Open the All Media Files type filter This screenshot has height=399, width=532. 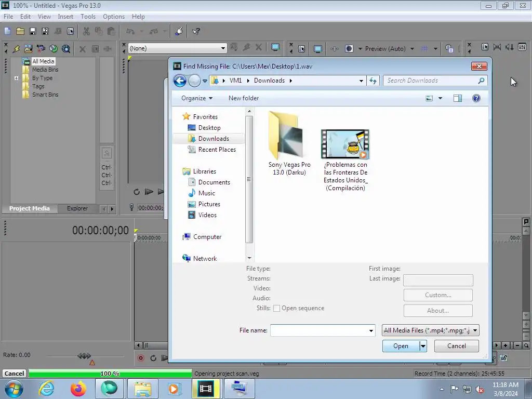[x=431, y=330]
